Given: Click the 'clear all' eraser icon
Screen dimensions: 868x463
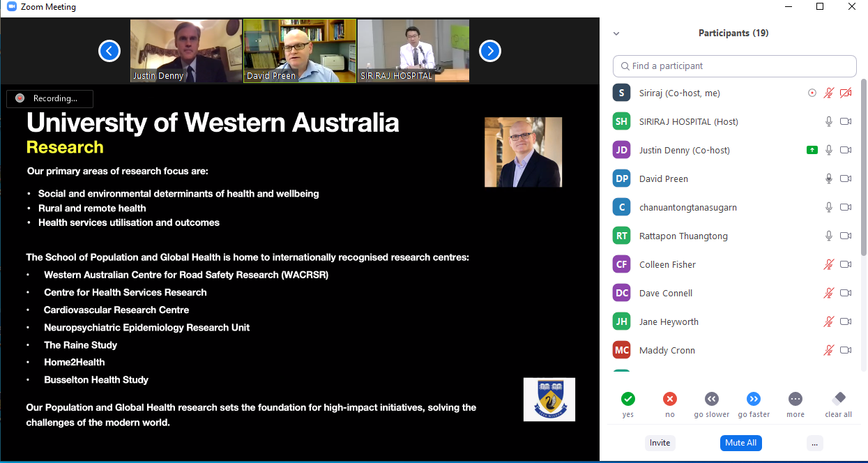Looking at the screenshot, I should tap(838, 399).
